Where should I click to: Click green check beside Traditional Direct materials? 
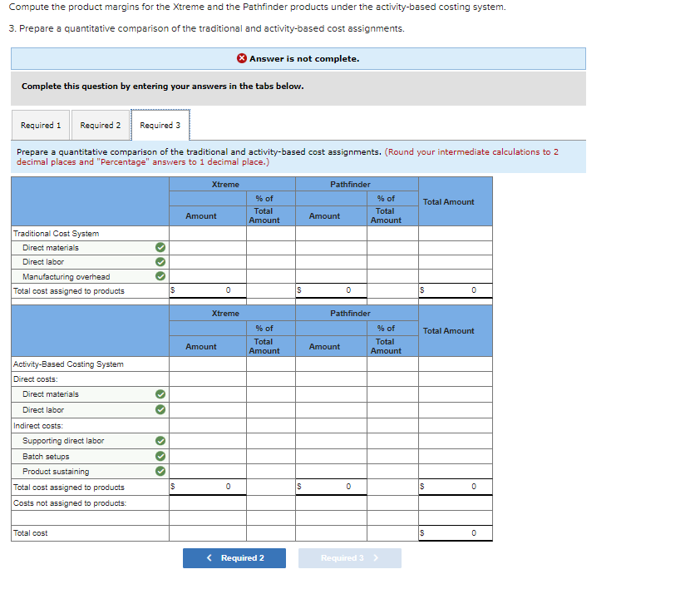pyautogui.click(x=160, y=247)
